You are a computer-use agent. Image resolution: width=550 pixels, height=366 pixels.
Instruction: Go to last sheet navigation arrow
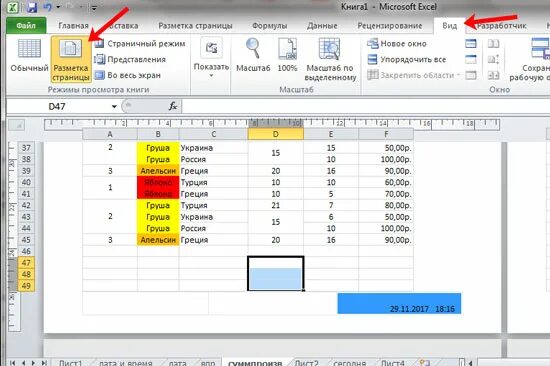[x=44, y=363]
